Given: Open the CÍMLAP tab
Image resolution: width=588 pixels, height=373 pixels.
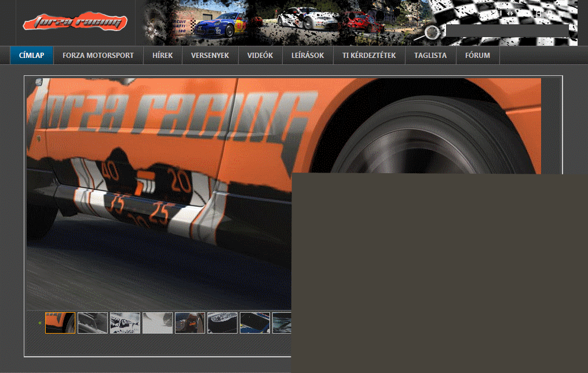Looking at the screenshot, I should [32, 56].
